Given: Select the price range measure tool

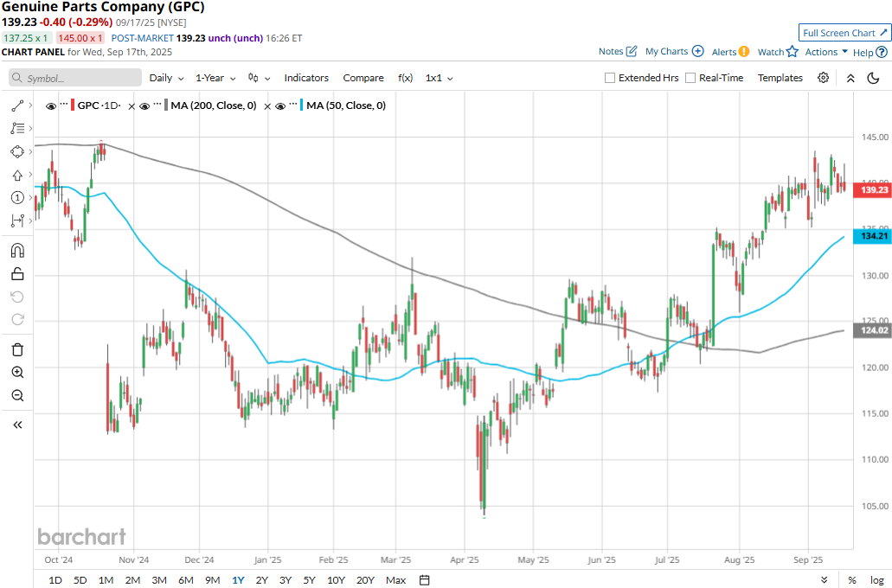Looking at the screenshot, I should [17, 220].
